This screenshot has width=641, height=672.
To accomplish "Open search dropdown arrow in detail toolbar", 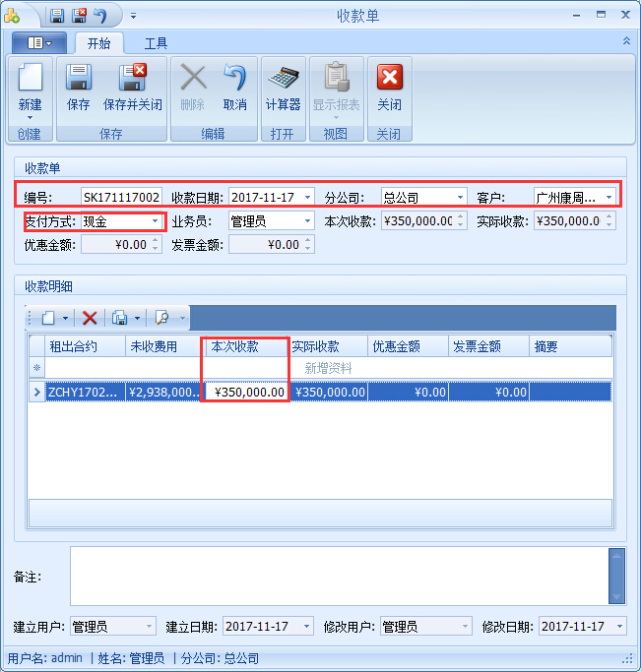I will click(x=183, y=318).
